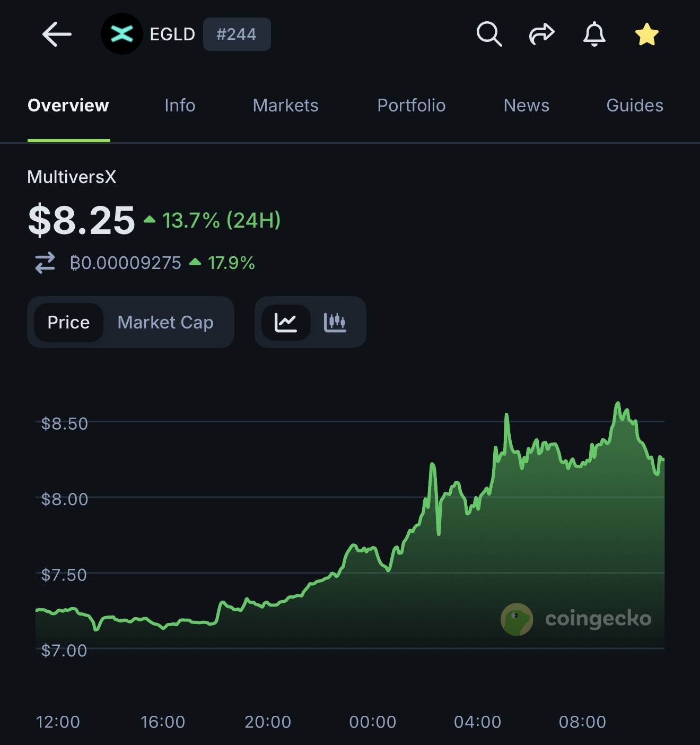Tap the #244 rank badge
The width and height of the screenshot is (700, 745).
click(x=237, y=34)
